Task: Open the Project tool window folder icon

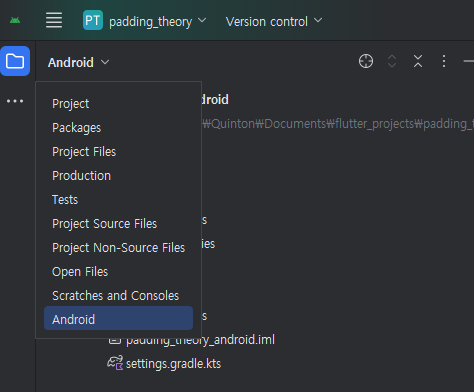Action: tap(15, 61)
